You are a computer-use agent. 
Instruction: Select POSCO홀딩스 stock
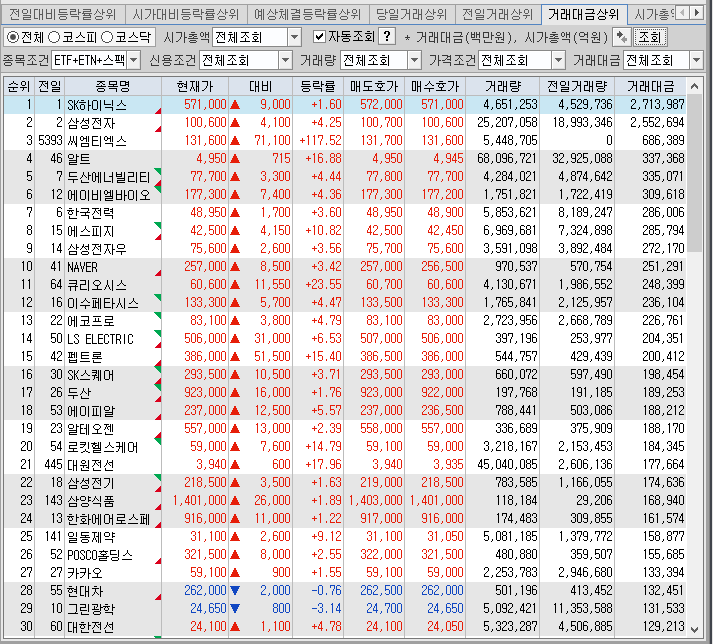100,555
